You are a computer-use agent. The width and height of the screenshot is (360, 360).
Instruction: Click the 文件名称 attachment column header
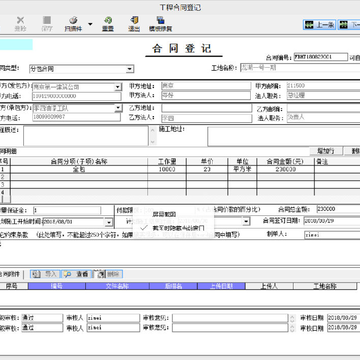(x=117, y=286)
